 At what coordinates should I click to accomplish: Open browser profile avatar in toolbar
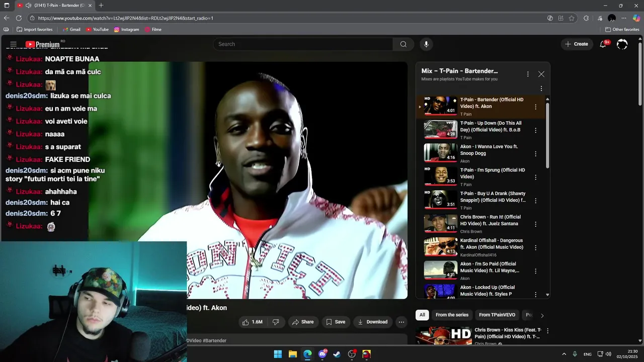pos(612,18)
